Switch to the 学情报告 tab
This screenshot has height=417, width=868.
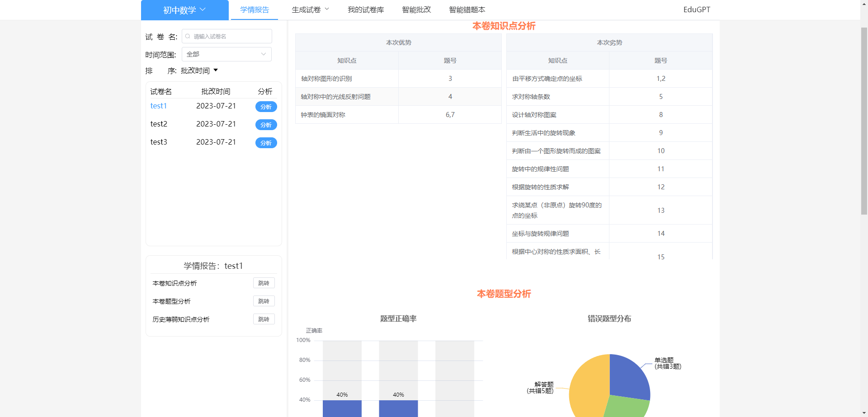pos(255,10)
